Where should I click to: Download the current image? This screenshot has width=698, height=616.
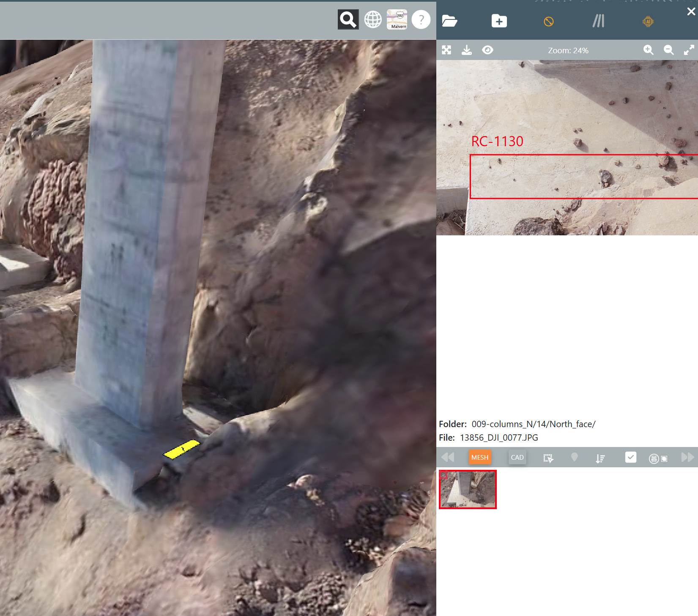(x=467, y=50)
